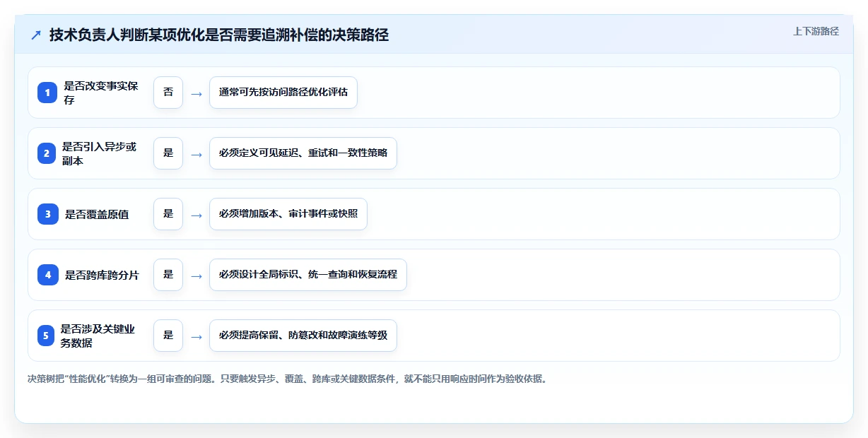Select the result 必须定义可见延迟、重试和一致性策略
This screenshot has width=868, height=438.
coord(303,153)
